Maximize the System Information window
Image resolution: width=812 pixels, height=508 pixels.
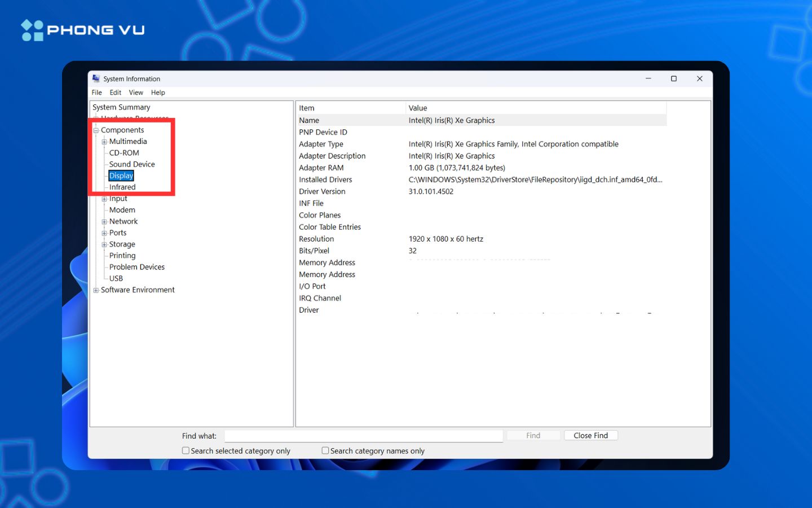pos(673,78)
